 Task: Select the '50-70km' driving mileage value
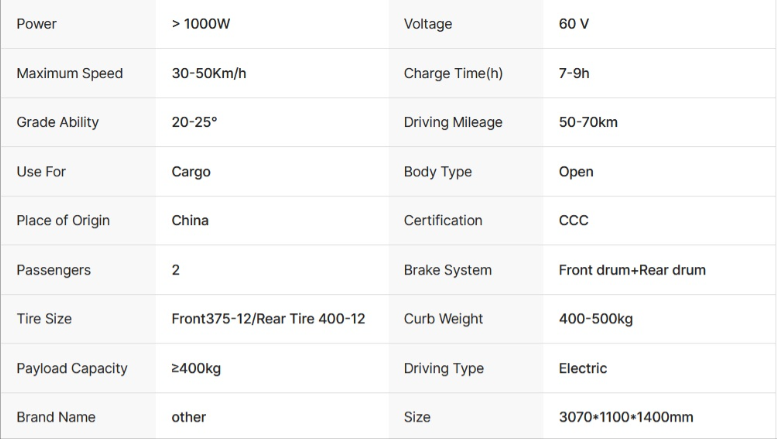[x=588, y=122]
